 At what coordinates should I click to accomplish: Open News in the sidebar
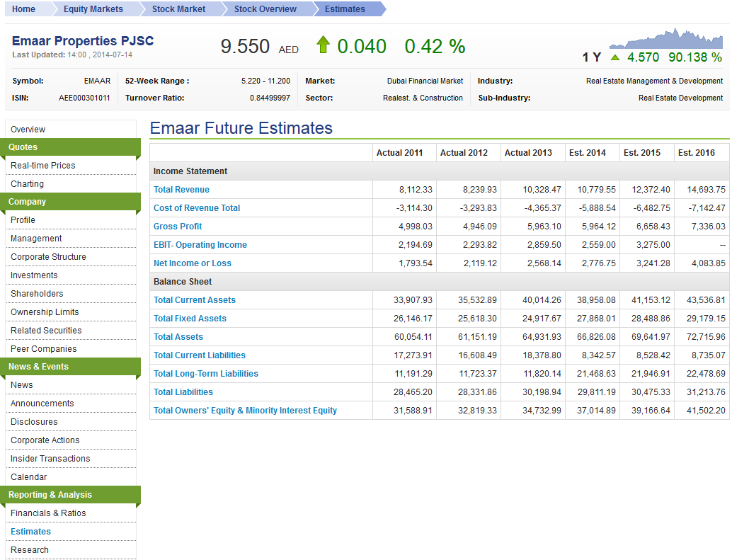click(x=22, y=385)
